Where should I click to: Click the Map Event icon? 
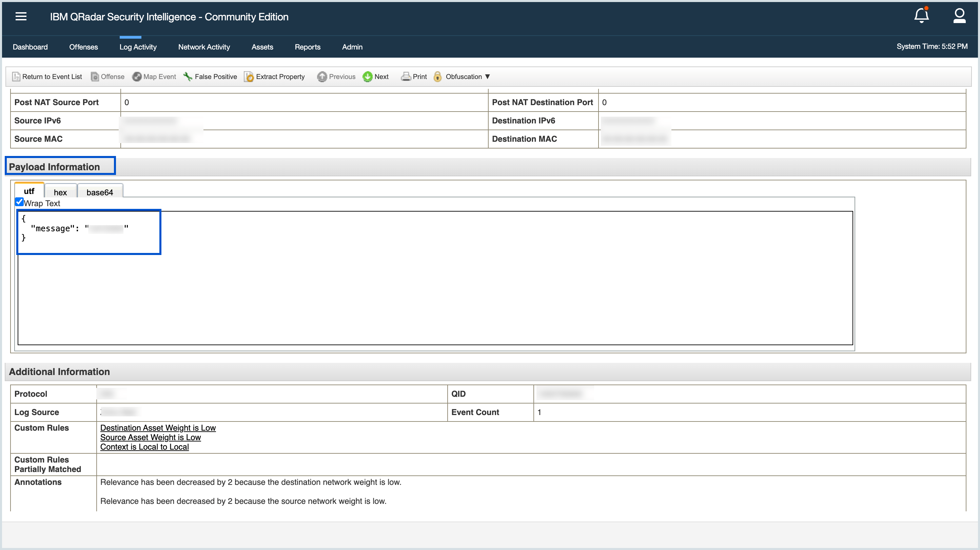click(137, 76)
